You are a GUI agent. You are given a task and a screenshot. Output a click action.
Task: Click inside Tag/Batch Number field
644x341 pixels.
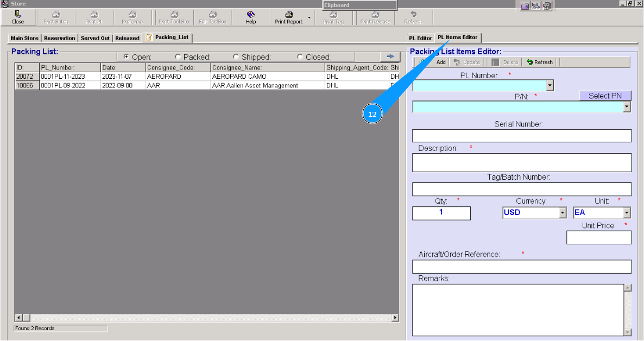(x=522, y=189)
